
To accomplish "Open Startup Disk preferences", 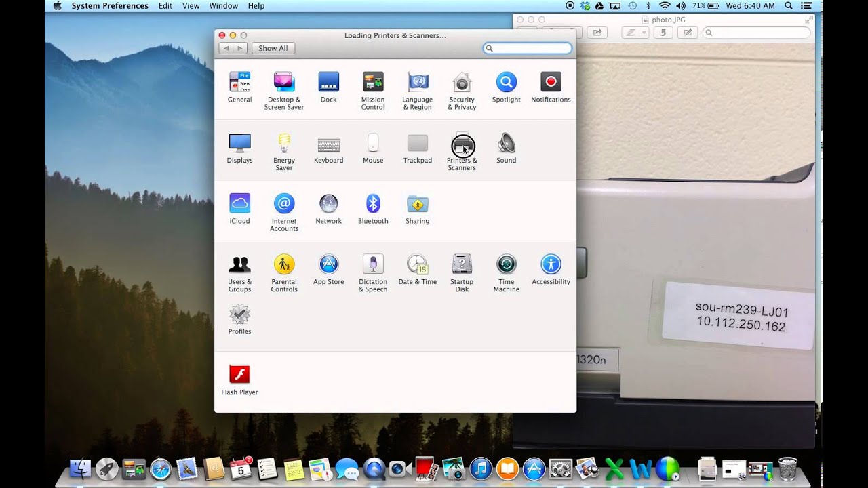I will [462, 273].
